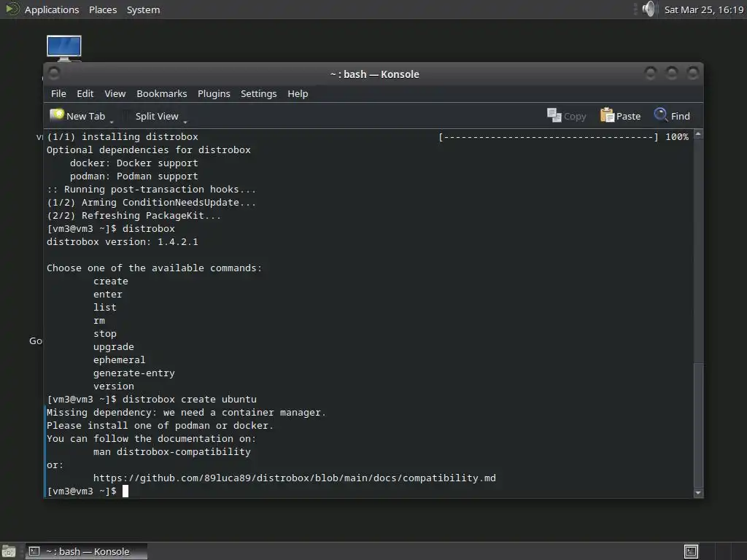Click the github compatibility.md URL

point(295,478)
